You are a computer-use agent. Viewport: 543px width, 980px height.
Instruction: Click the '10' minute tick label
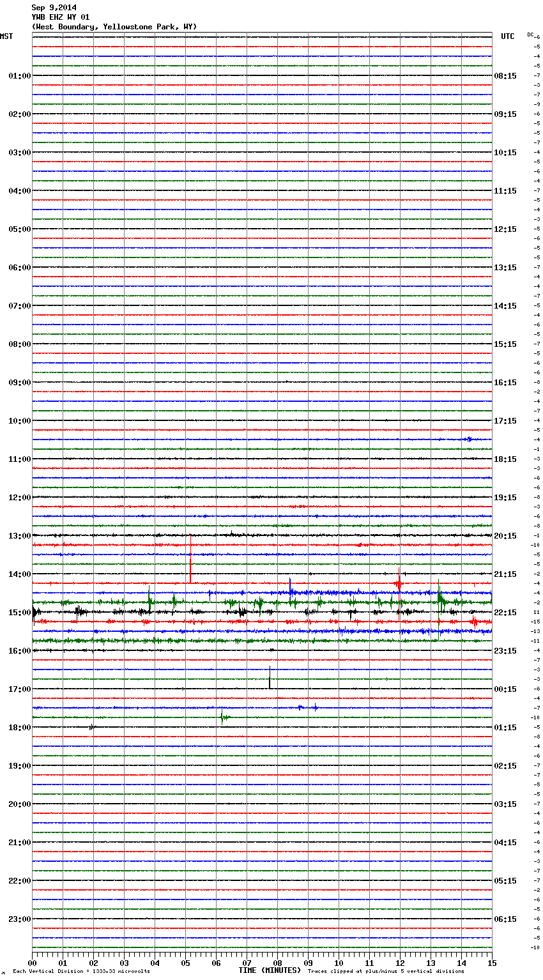tap(339, 963)
